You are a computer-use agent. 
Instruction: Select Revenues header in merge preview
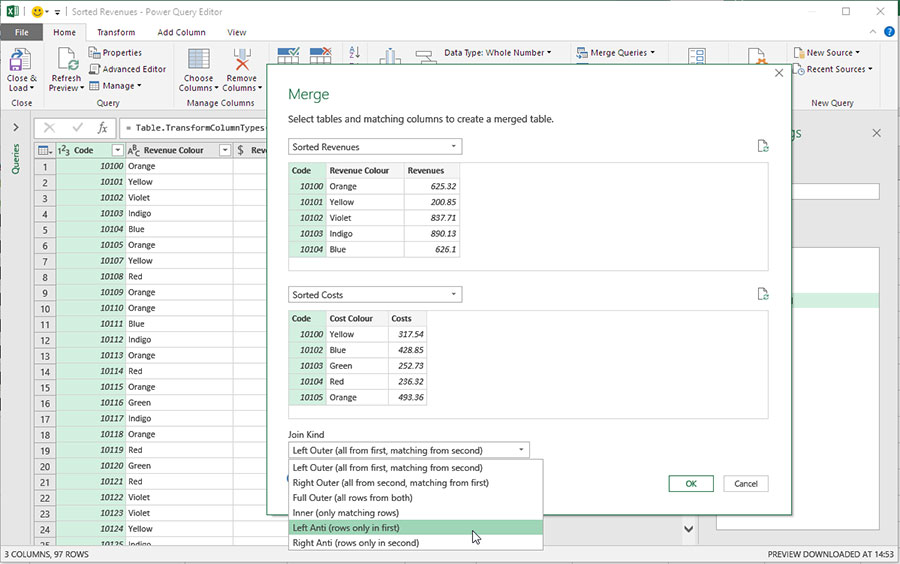432,170
